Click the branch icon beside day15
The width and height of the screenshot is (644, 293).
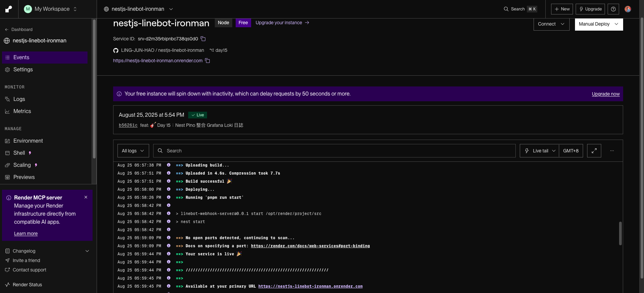pyautogui.click(x=212, y=50)
